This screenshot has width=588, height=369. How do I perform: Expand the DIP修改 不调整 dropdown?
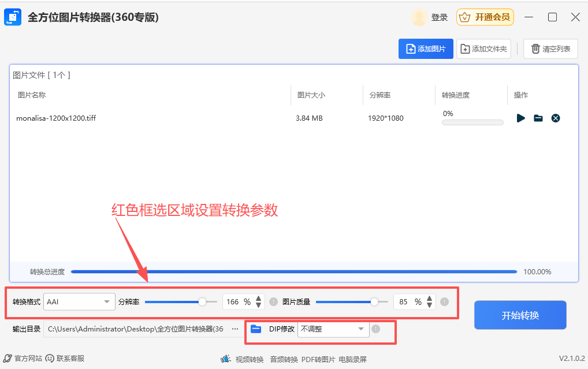pos(333,329)
